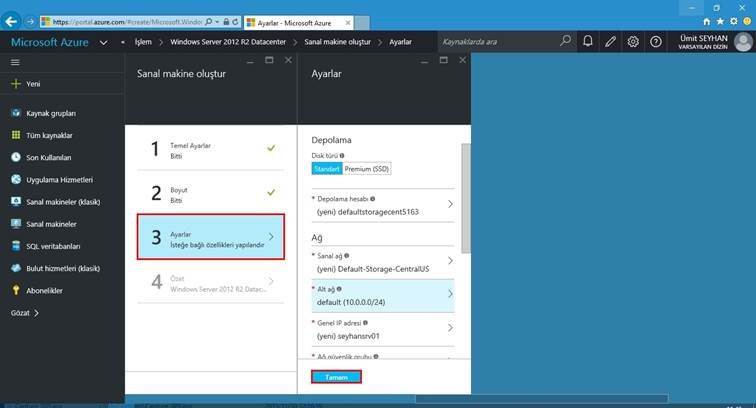
Task: Click the browser back arrow button
Action: (11, 22)
